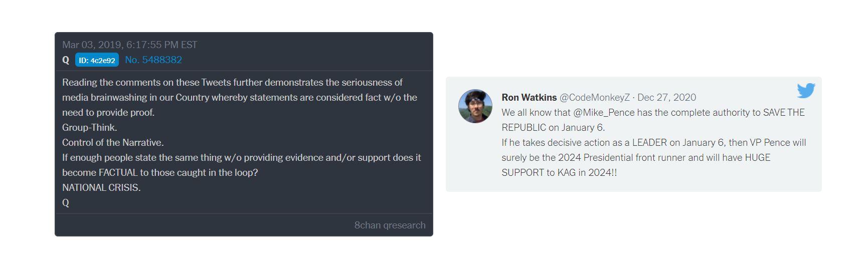Viewport: 868px width, 257px height.
Task: Click the 8chan qresearch source label
Action: point(390,225)
